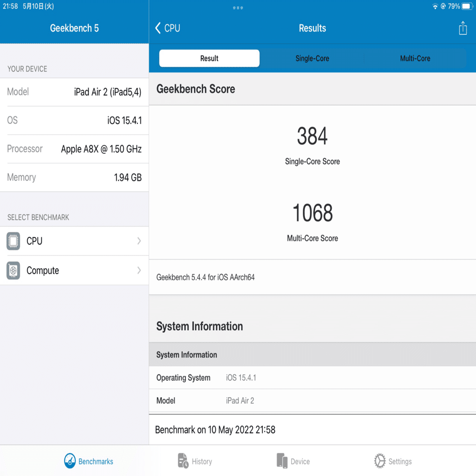The width and height of the screenshot is (476, 476).
Task: Tap the CPU back button label
Action: pyautogui.click(x=172, y=28)
